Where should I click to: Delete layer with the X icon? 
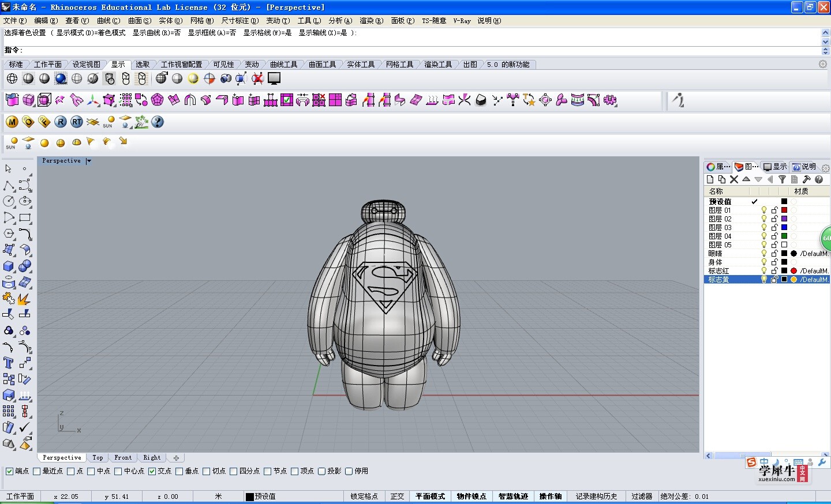tap(734, 179)
